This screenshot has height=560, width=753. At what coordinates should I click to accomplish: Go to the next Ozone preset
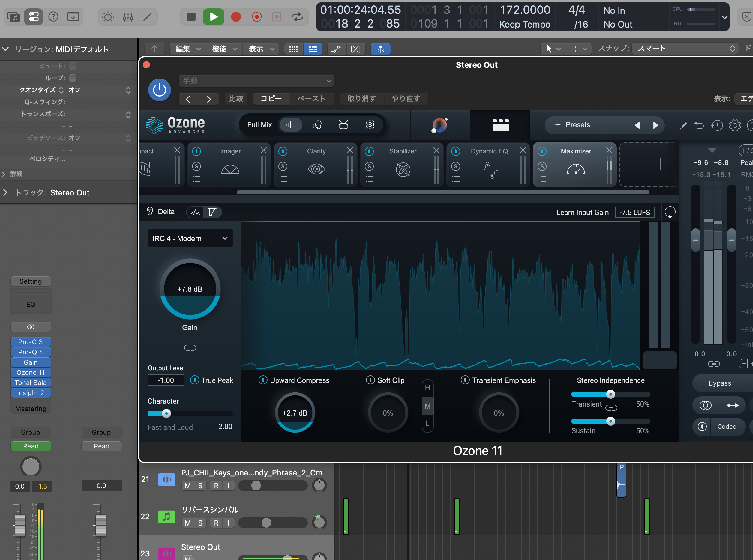655,125
